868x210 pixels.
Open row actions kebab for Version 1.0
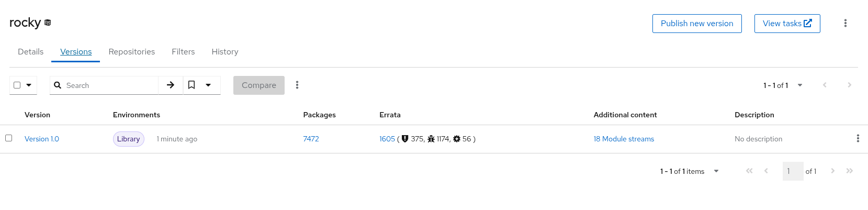click(858, 138)
